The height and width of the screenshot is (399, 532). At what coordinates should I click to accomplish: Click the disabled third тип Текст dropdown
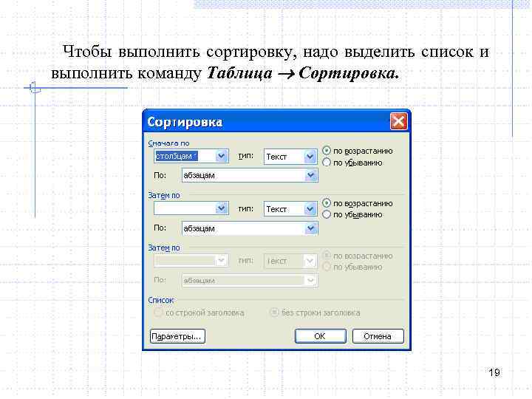click(290, 262)
